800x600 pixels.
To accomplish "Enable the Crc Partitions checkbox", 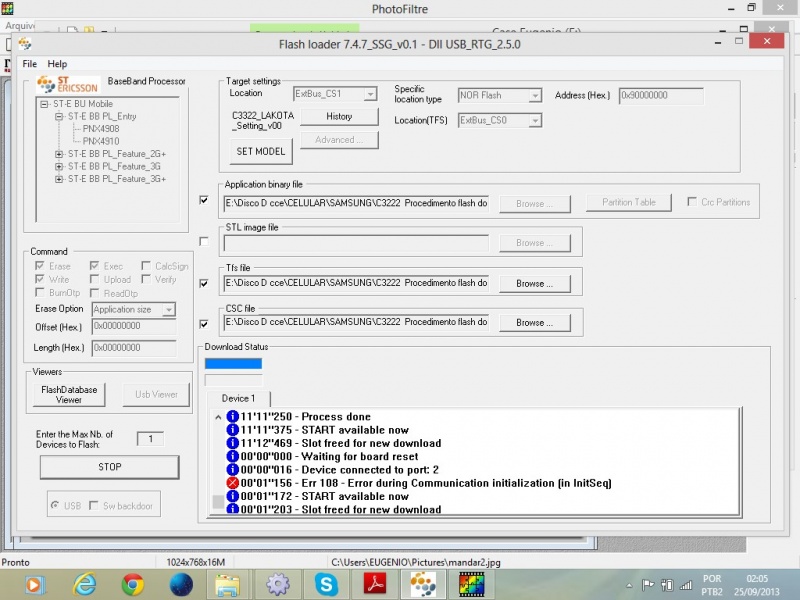I will point(692,202).
